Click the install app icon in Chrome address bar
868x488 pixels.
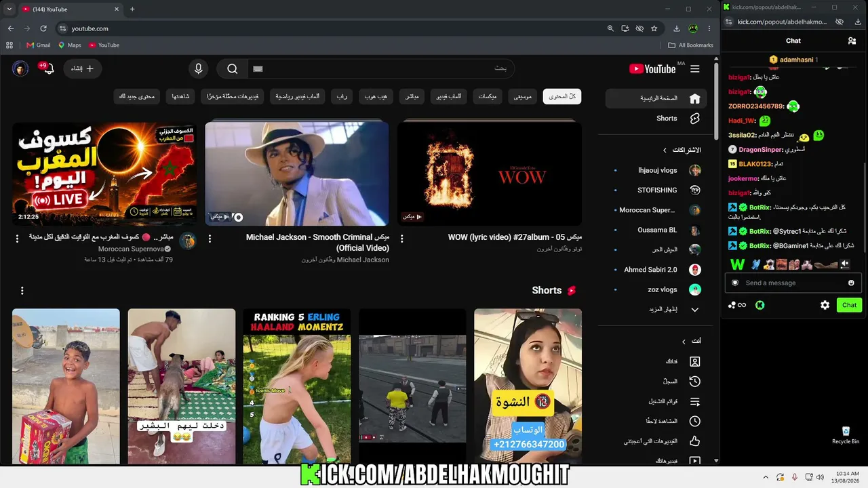625,28
